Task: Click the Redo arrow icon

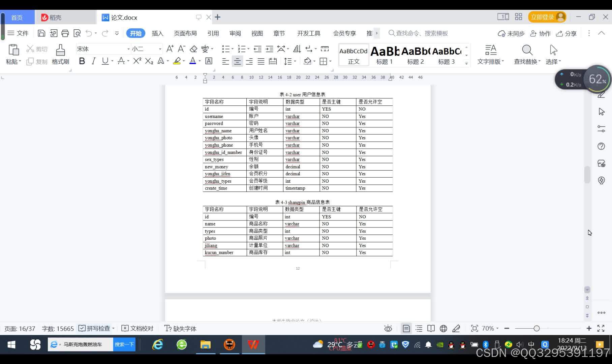Action: (x=105, y=33)
